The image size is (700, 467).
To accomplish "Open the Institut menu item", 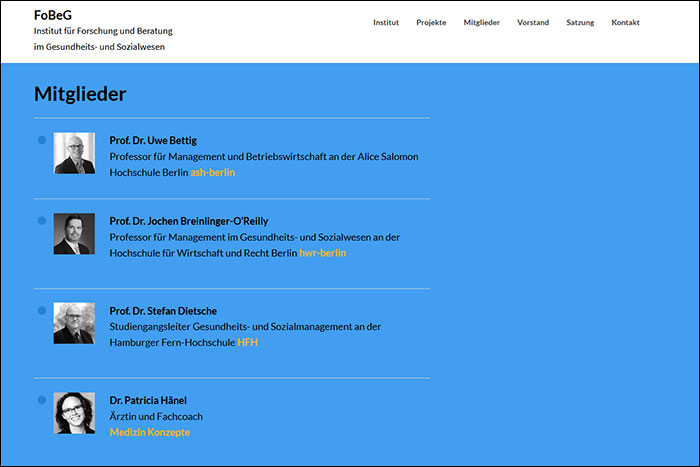I will (x=386, y=22).
